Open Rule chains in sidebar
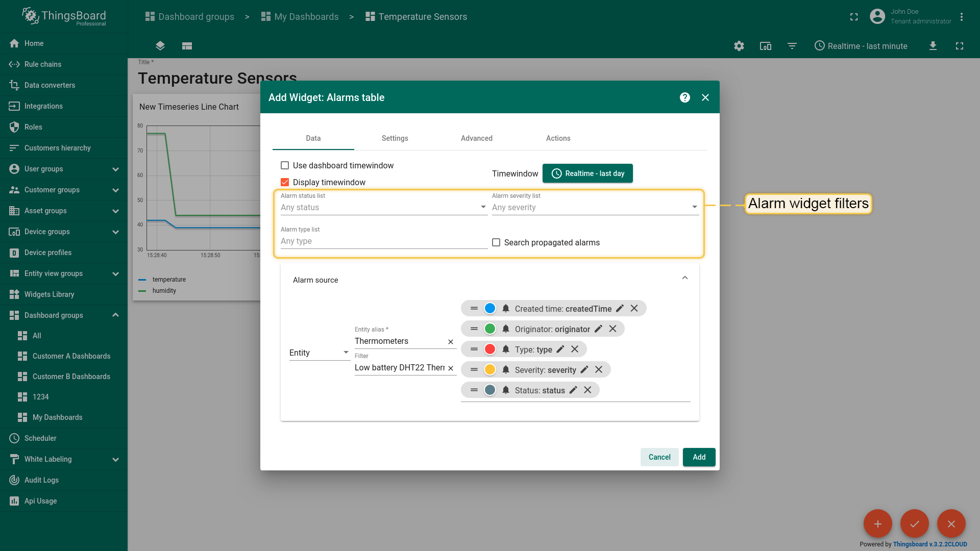980x551 pixels. pyautogui.click(x=64, y=64)
